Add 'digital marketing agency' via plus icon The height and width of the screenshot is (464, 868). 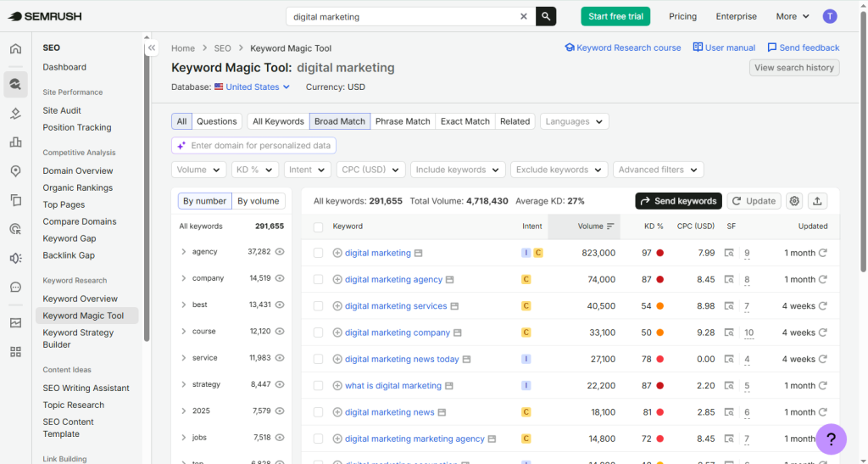pyautogui.click(x=337, y=280)
